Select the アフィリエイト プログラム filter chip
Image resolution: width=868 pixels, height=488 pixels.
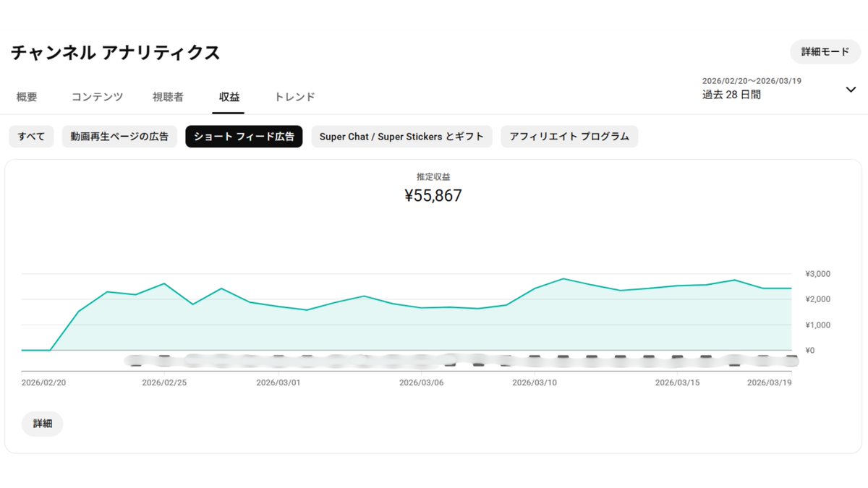[569, 137]
